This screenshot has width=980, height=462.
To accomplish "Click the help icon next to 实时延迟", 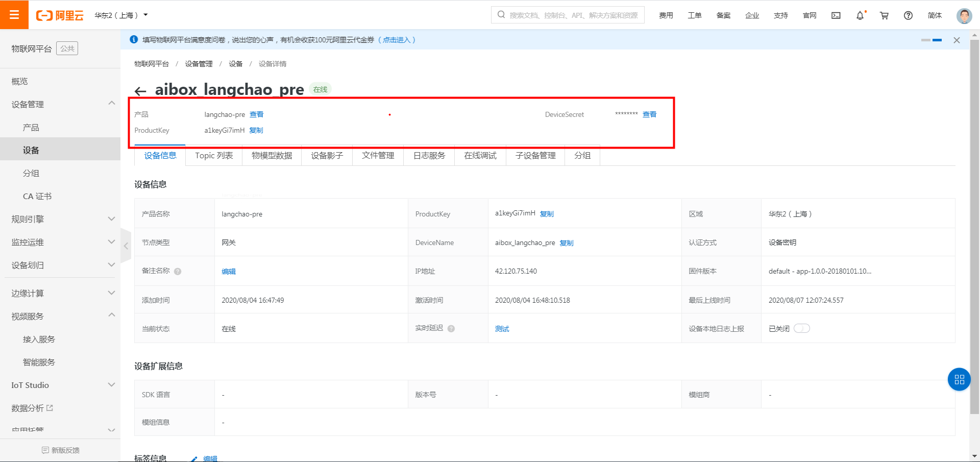I will [451, 329].
